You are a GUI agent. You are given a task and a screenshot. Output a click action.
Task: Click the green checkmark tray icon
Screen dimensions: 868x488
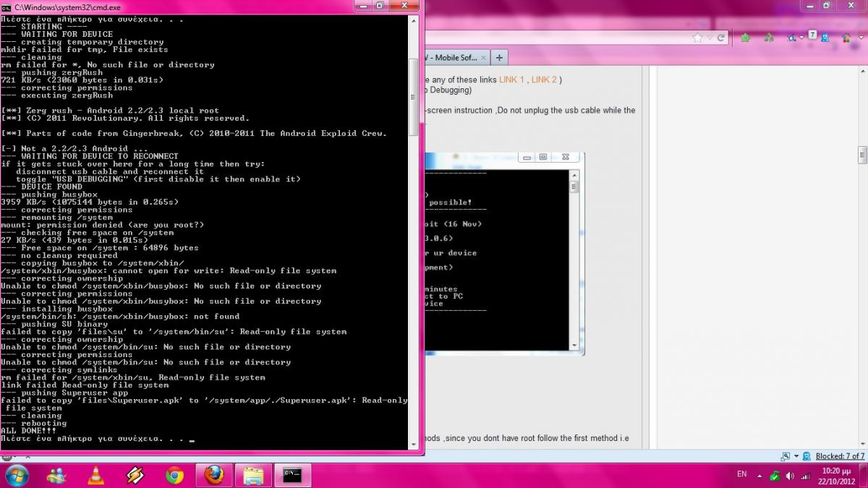(x=775, y=476)
